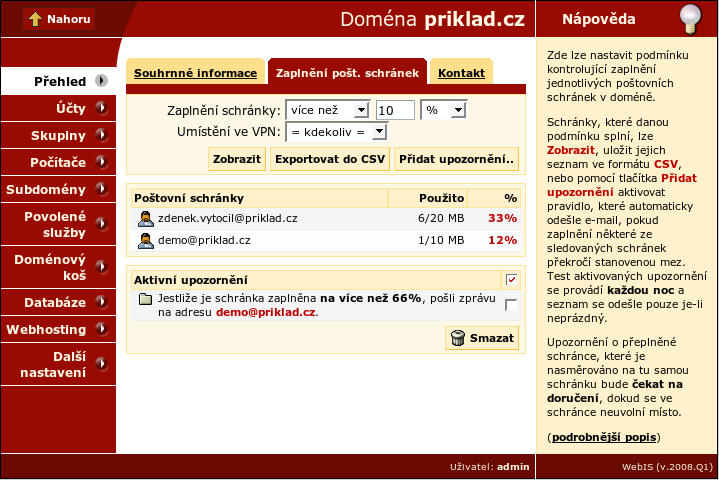Click Uživatel: admin in the footer
The height and width of the screenshot is (480, 719).
(489, 467)
